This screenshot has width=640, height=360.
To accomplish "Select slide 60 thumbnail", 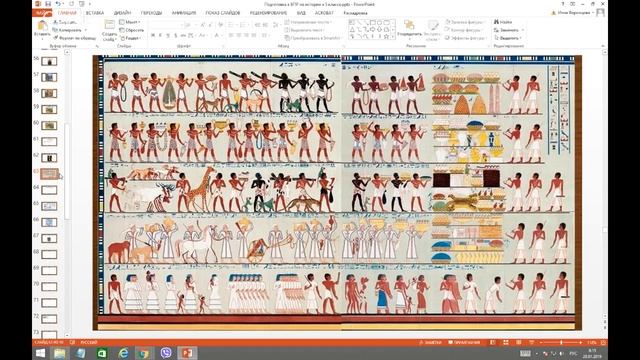I will 49,126.
